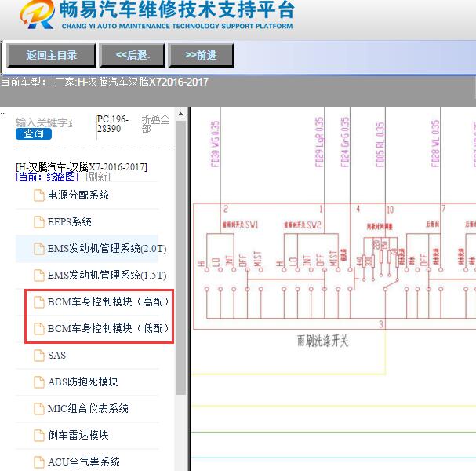The image size is (476, 471).
Task: Click document icon beside SAS
Action: (39, 356)
